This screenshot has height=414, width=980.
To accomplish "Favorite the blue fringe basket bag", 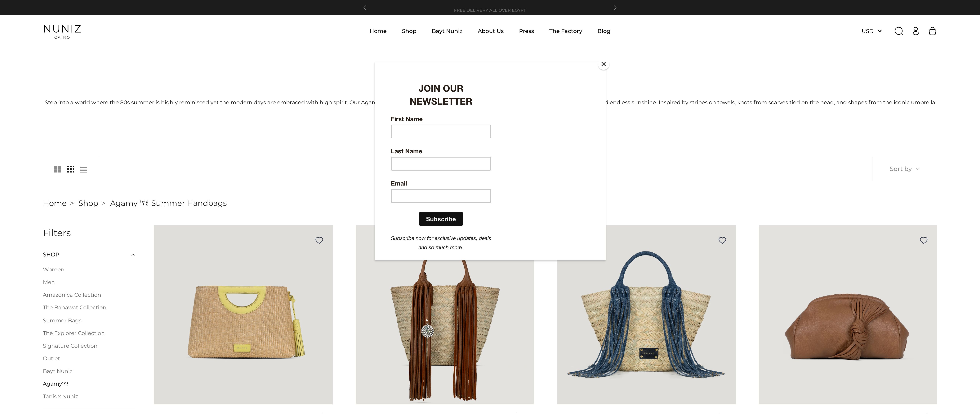I will [x=722, y=240].
